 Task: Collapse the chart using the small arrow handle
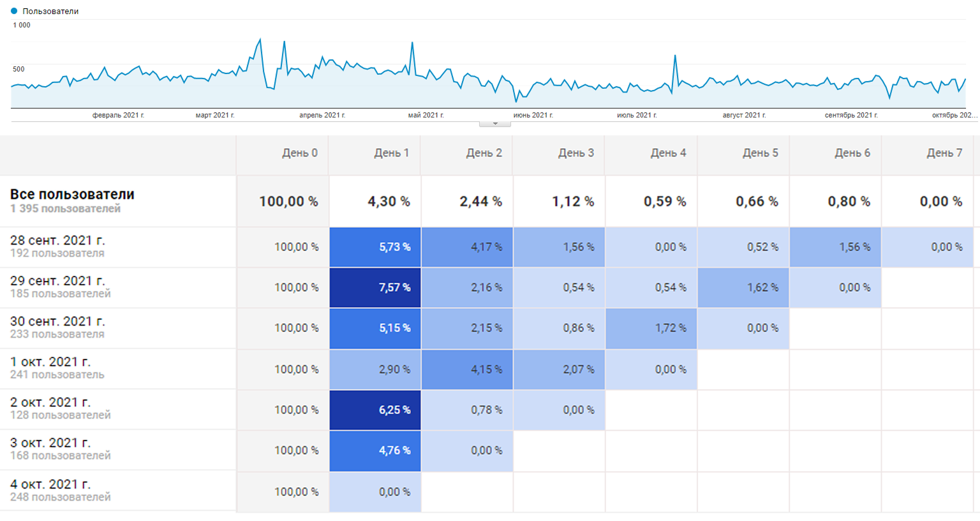pos(494,124)
